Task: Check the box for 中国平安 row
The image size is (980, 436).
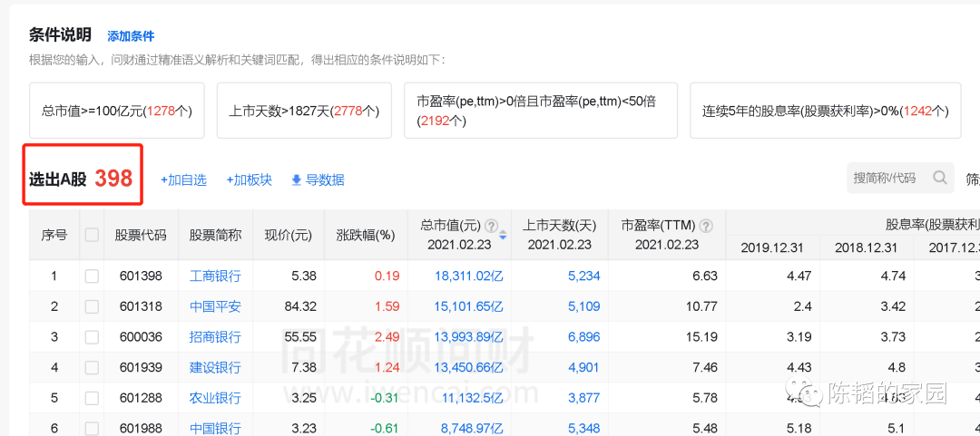Action: 92,306
